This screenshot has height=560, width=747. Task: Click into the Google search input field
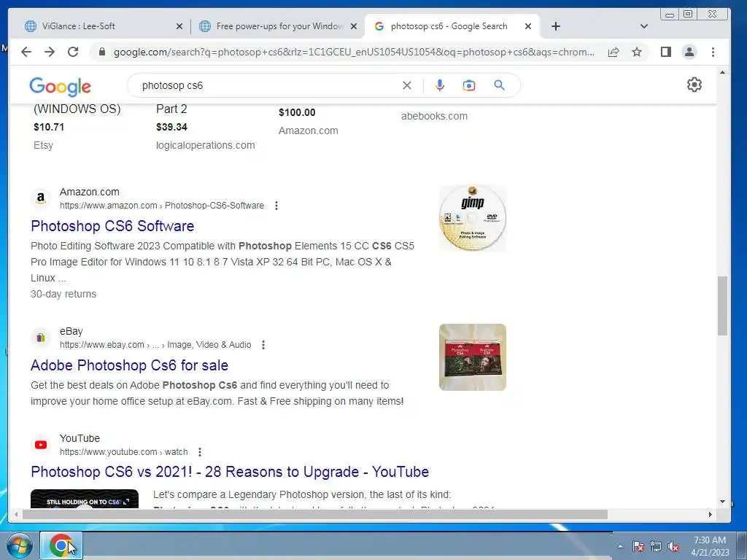tap(267, 86)
